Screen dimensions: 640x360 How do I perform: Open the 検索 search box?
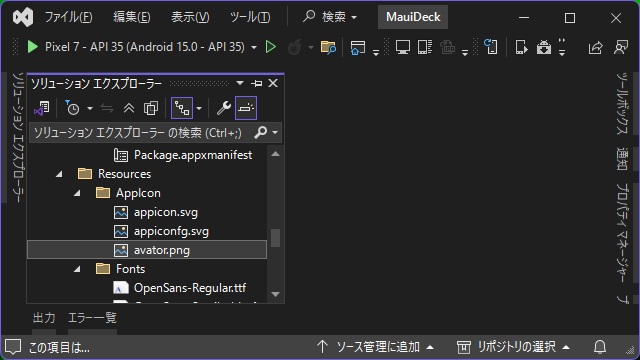coord(330,17)
